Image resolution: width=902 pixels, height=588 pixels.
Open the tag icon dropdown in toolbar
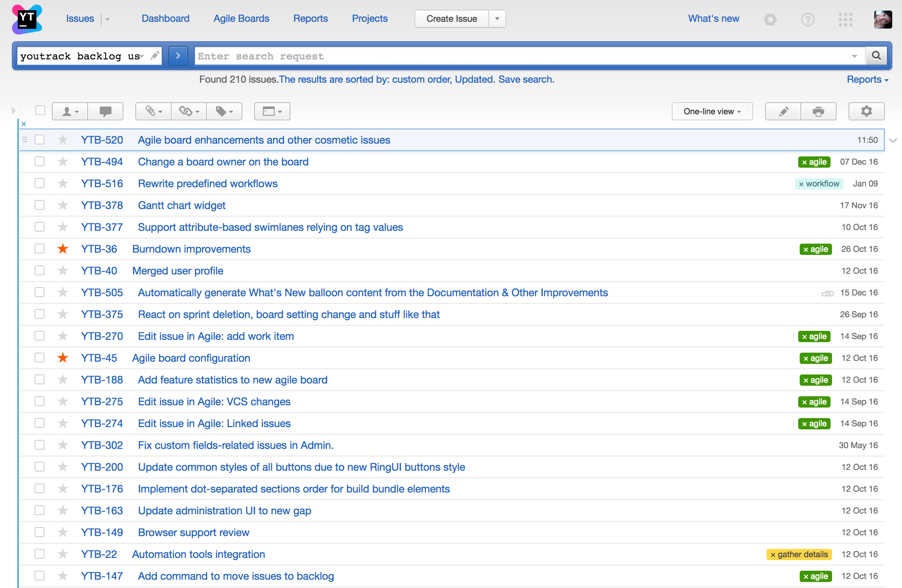224,111
